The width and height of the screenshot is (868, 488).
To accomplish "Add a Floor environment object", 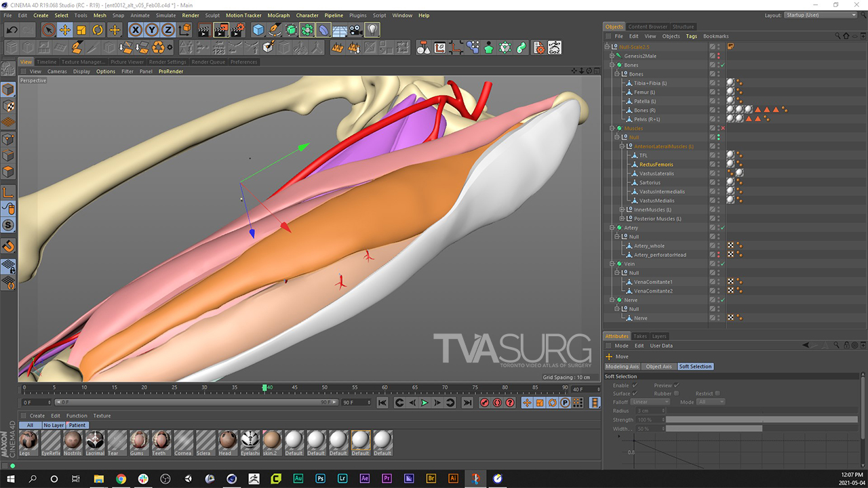I will 340,30.
